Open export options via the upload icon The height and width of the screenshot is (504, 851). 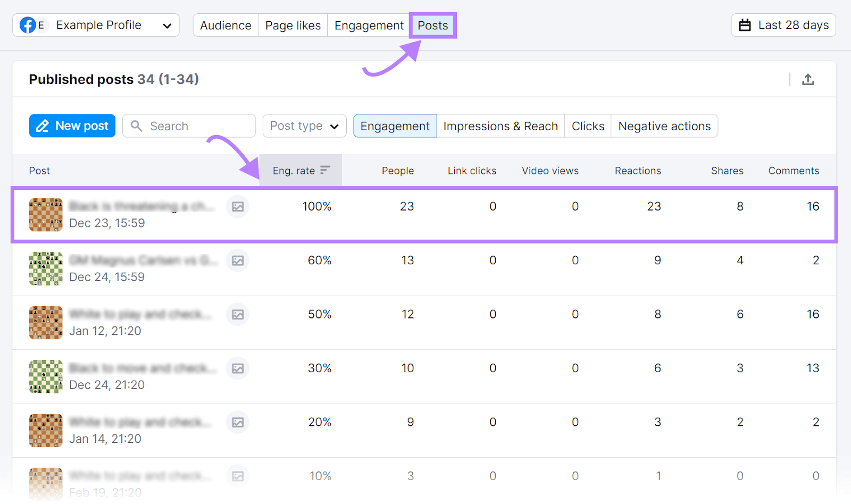[808, 79]
